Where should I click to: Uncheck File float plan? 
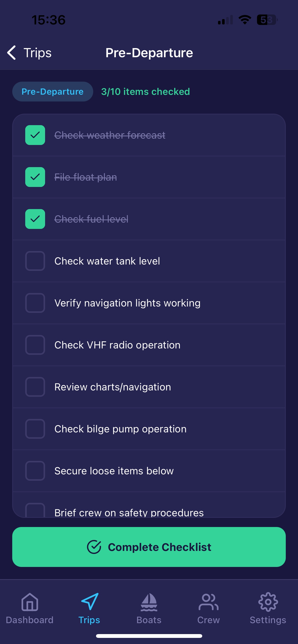point(35,177)
